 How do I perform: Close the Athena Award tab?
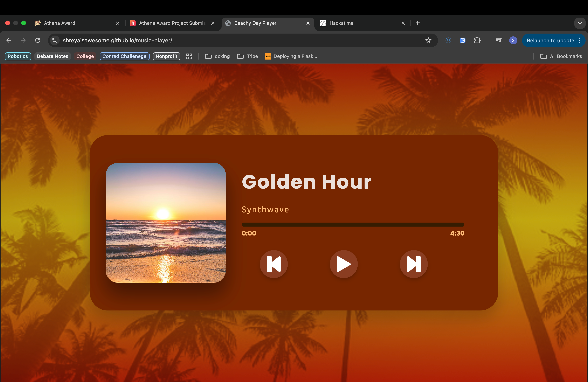118,23
